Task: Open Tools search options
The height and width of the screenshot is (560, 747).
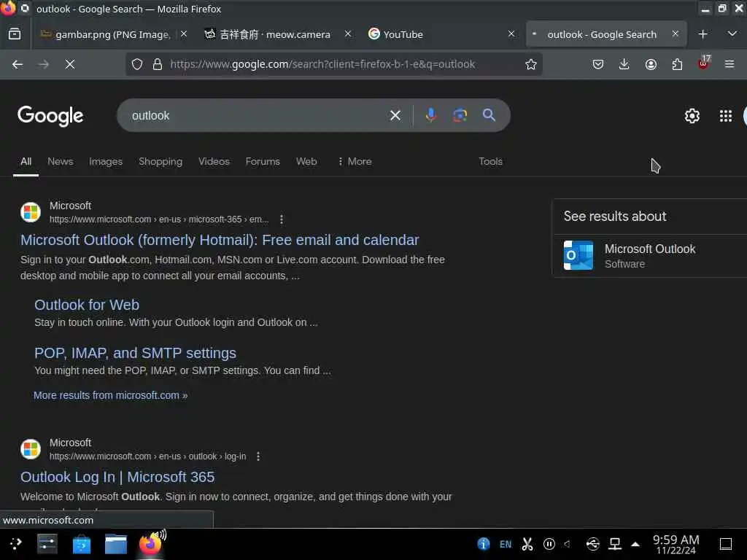Action: 490,161
